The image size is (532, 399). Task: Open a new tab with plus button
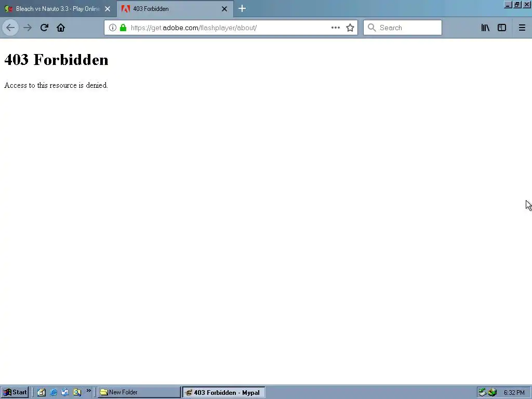tap(242, 8)
